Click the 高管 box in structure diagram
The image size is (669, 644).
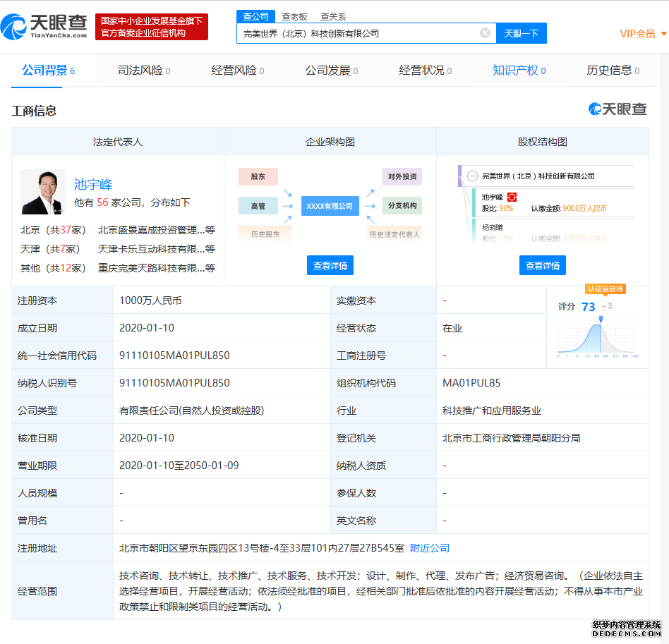(x=258, y=206)
